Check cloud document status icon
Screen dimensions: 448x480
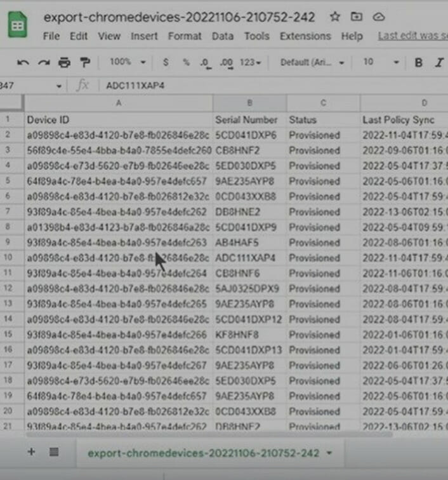[379, 17]
